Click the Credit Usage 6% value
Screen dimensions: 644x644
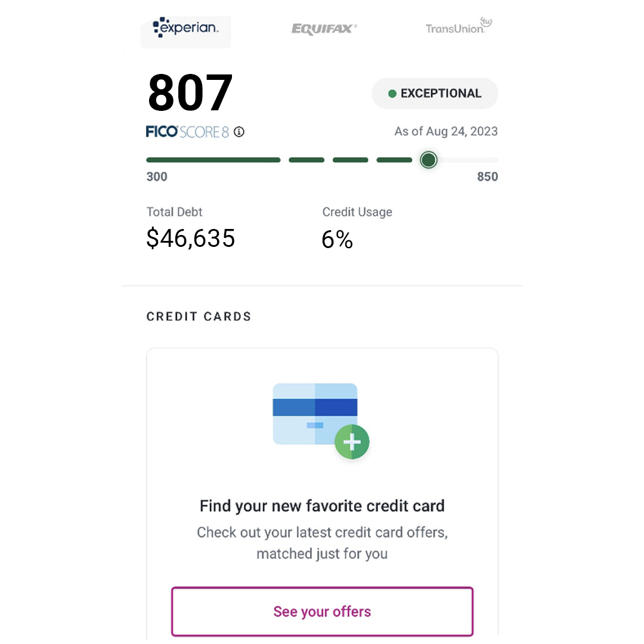pos(337,240)
